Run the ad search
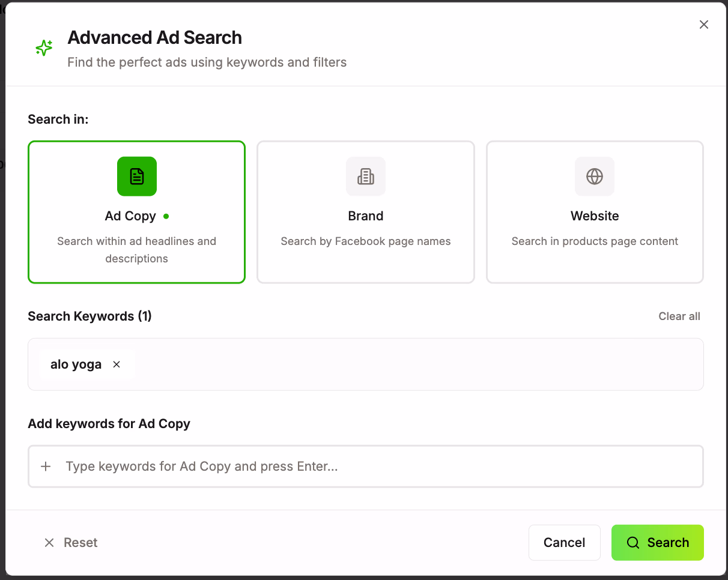 (657, 542)
